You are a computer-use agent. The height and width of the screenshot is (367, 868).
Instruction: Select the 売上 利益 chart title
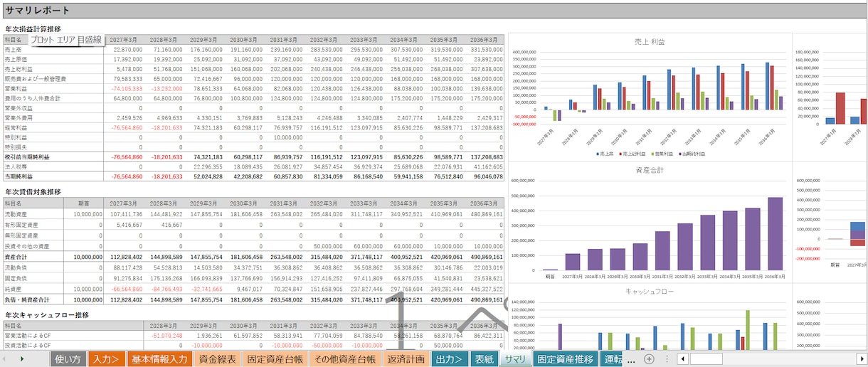[x=650, y=42]
